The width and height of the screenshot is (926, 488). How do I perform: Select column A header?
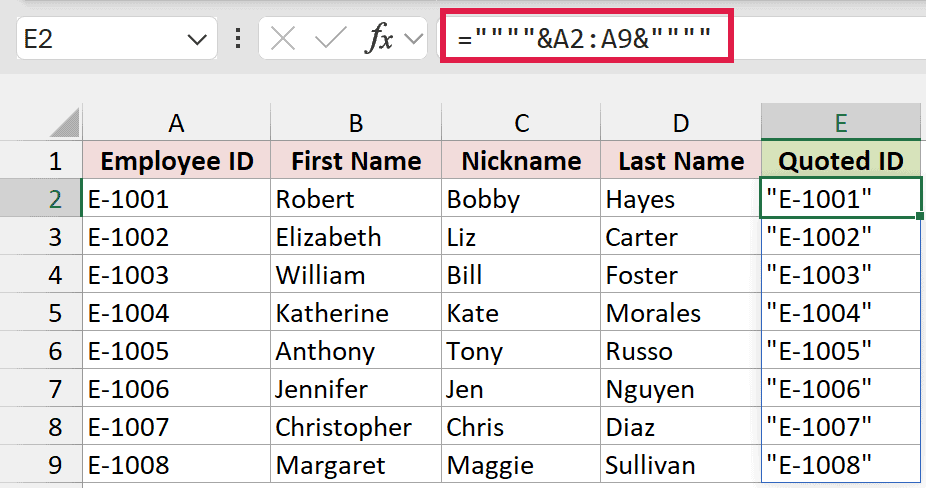pyautogui.click(x=176, y=122)
